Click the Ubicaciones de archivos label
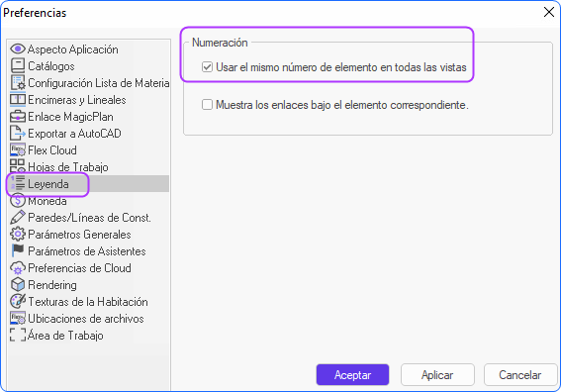 86,319
